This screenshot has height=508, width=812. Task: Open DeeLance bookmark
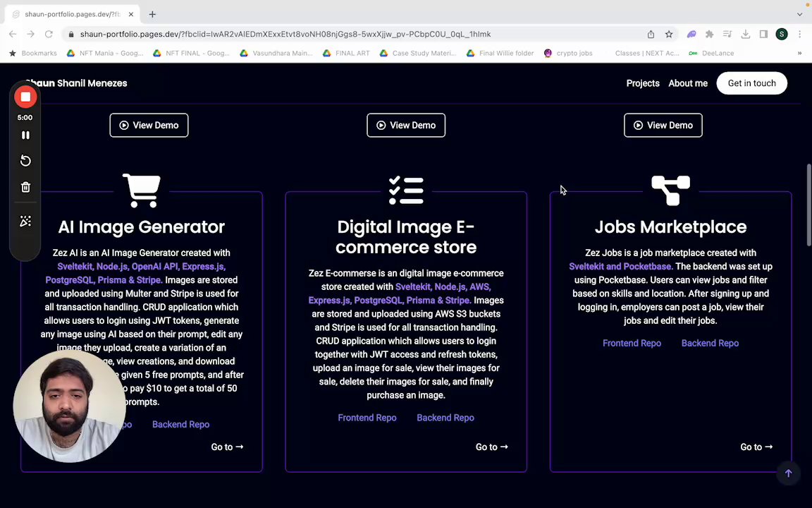[711, 53]
